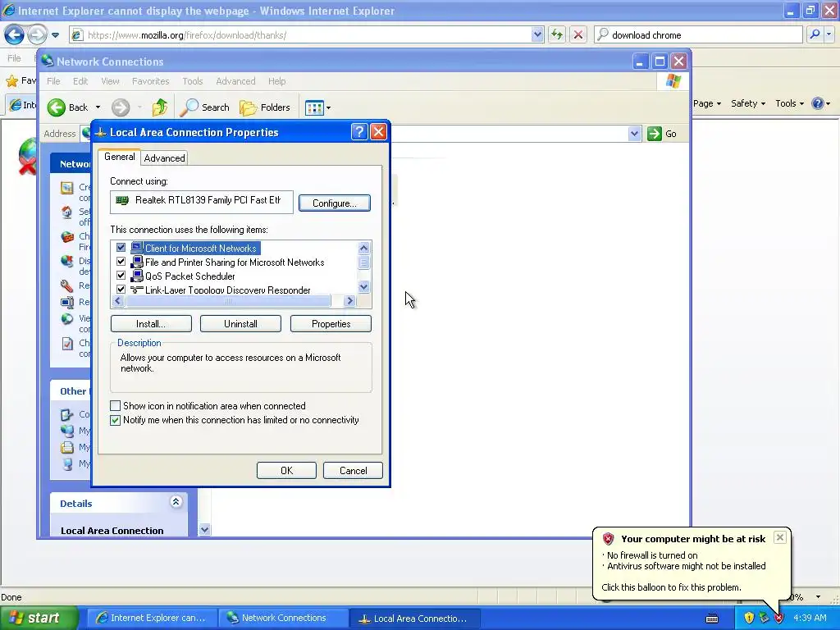This screenshot has height=630, width=840.
Task: Open the Page menu in IE
Action: tap(707, 103)
